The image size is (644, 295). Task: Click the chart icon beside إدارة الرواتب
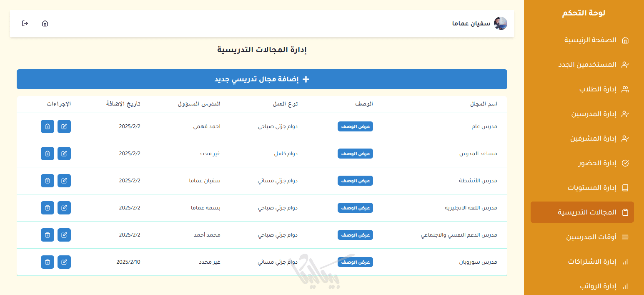click(x=625, y=286)
